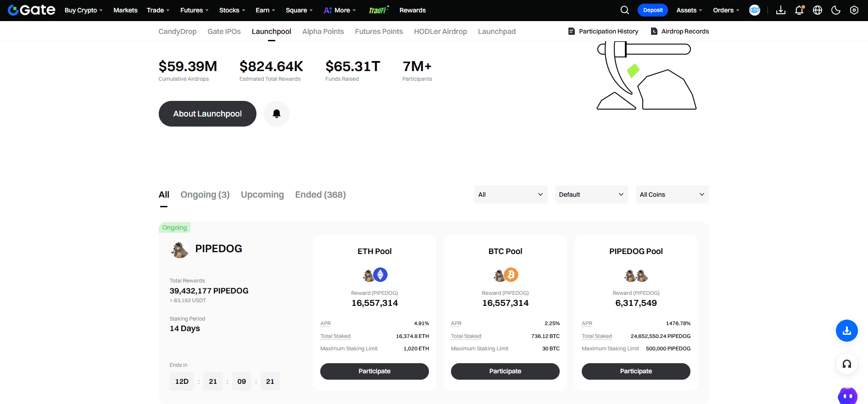Participate in the BTC Pool

click(x=505, y=371)
